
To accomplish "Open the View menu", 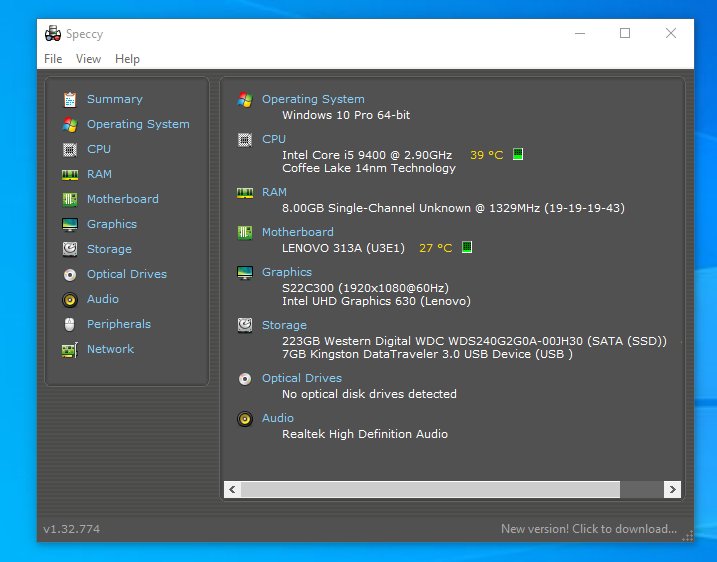I will (88, 59).
